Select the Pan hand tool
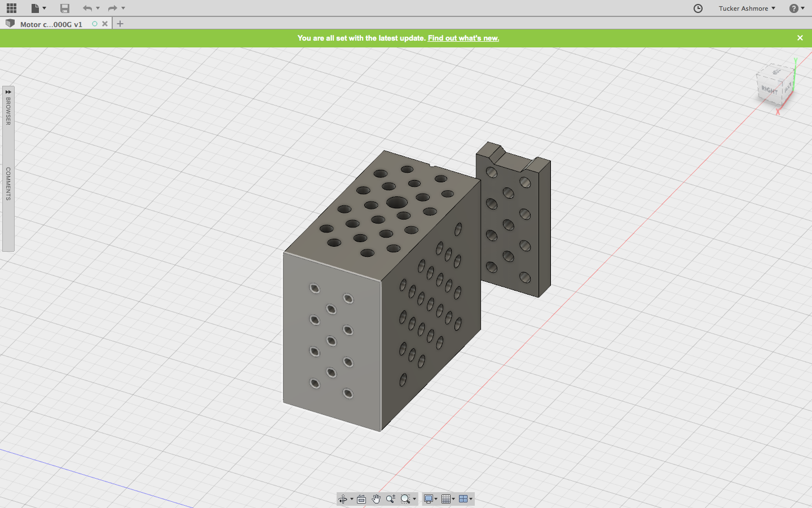Screen dimensions: 812x508 pyautogui.click(x=376, y=499)
